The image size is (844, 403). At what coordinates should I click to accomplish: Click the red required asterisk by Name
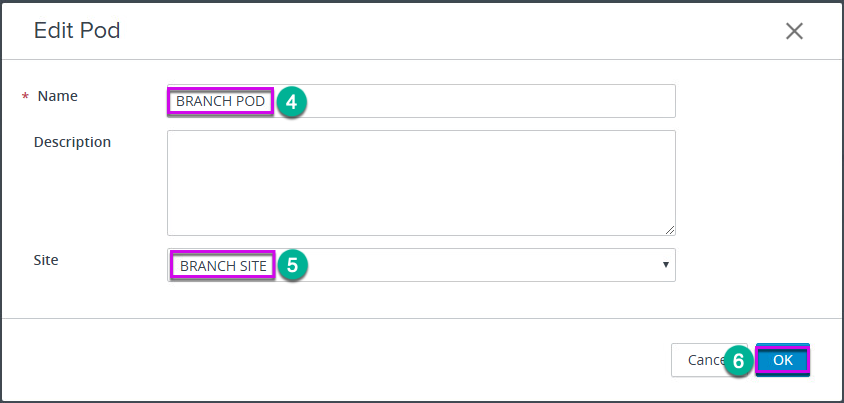pyautogui.click(x=25, y=97)
